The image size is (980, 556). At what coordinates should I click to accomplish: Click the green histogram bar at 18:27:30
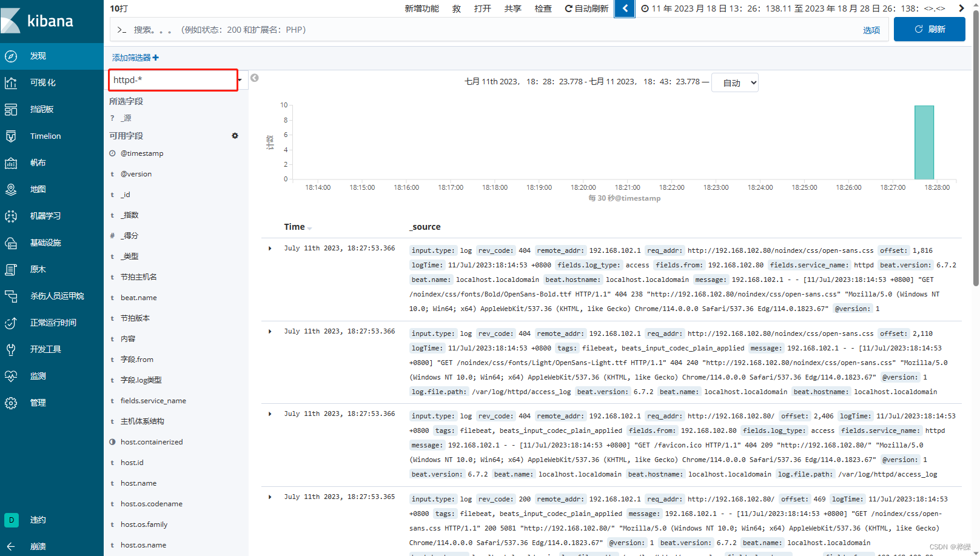(x=924, y=142)
